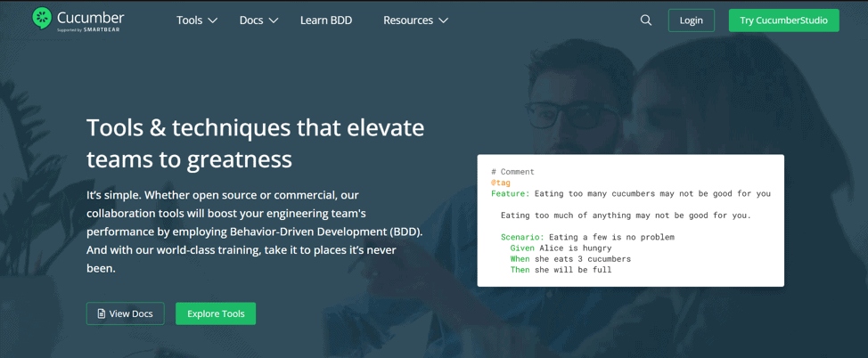Select the "Scenario:" keyword in the code sample

(522, 237)
